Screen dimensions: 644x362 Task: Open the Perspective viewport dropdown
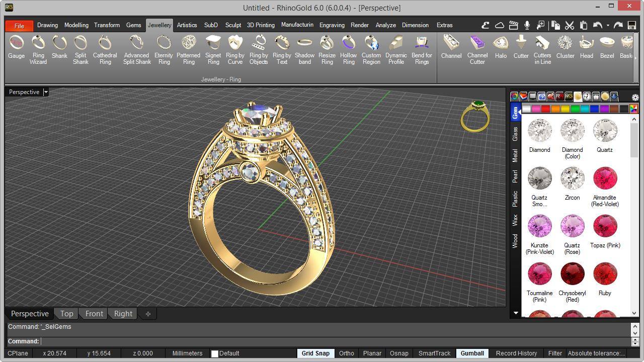45,92
